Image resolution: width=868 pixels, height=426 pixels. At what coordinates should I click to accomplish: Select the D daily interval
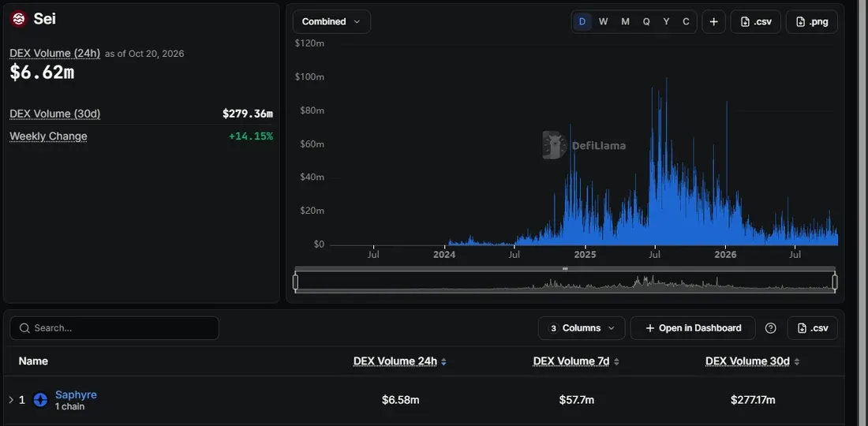582,21
